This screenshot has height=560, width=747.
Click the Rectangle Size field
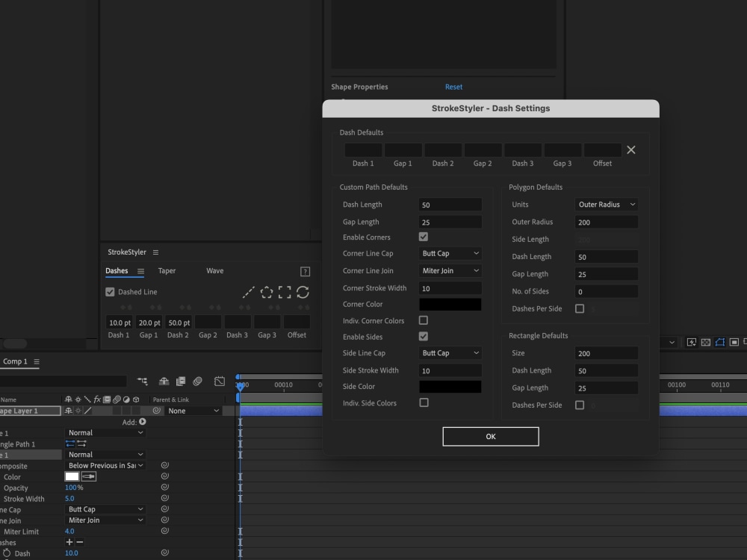pyautogui.click(x=607, y=353)
